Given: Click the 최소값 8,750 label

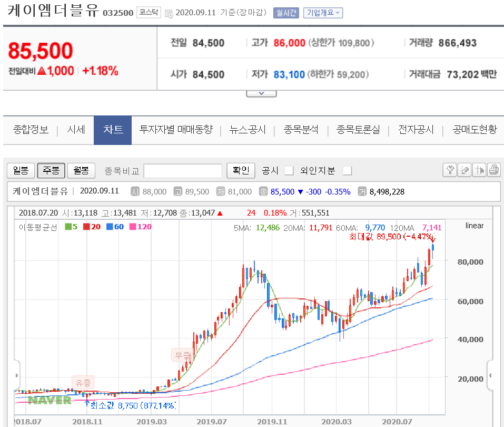Looking at the screenshot, I should tap(133, 405).
